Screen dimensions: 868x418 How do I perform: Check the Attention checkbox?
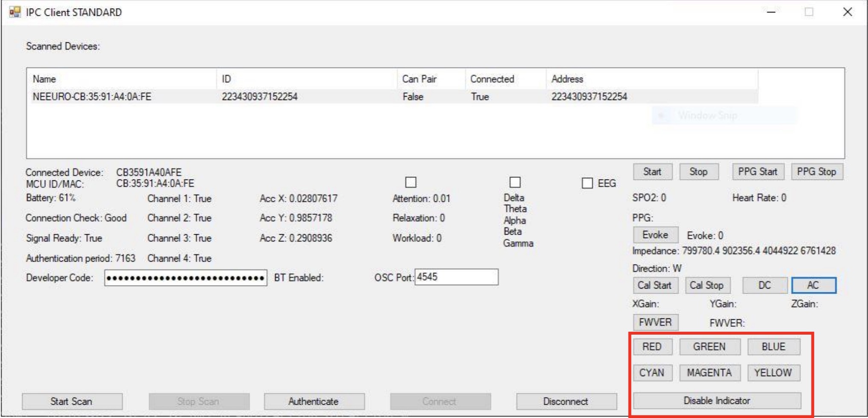pos(411,183)
